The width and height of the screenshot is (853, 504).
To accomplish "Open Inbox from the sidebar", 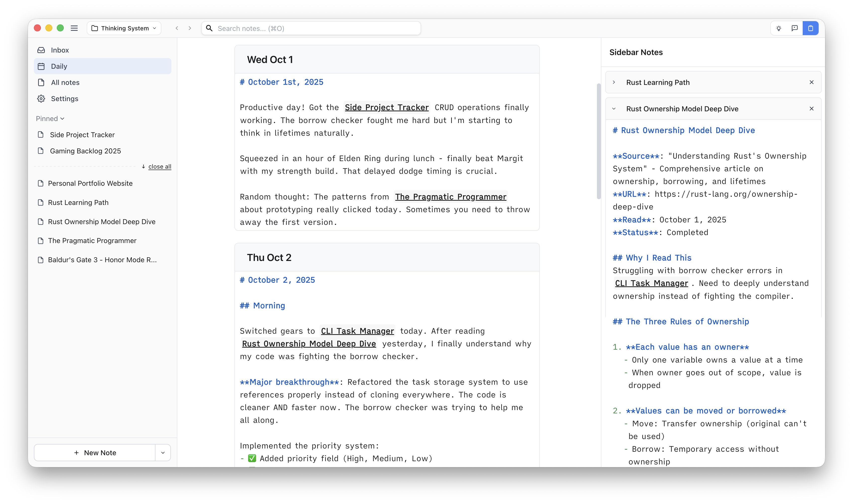I will pos(60,50).
